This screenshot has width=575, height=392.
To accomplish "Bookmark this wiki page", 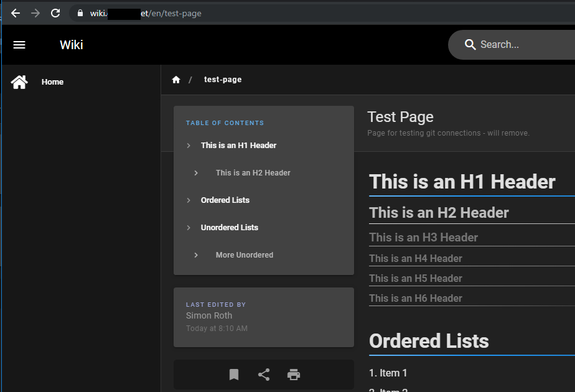I will 233,375.
